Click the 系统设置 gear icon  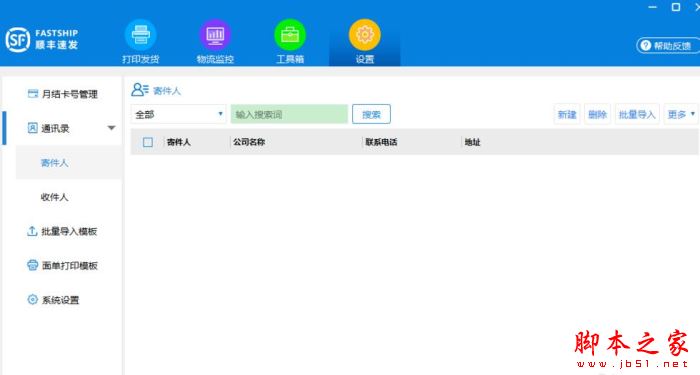(33, 300)
